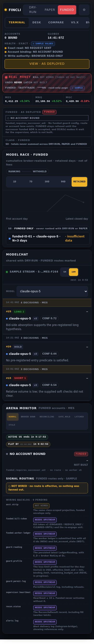Viewport: 94px width, 644px height.
Task: Select the BROKER DOWN arena state filter
Action: (28, 417)
